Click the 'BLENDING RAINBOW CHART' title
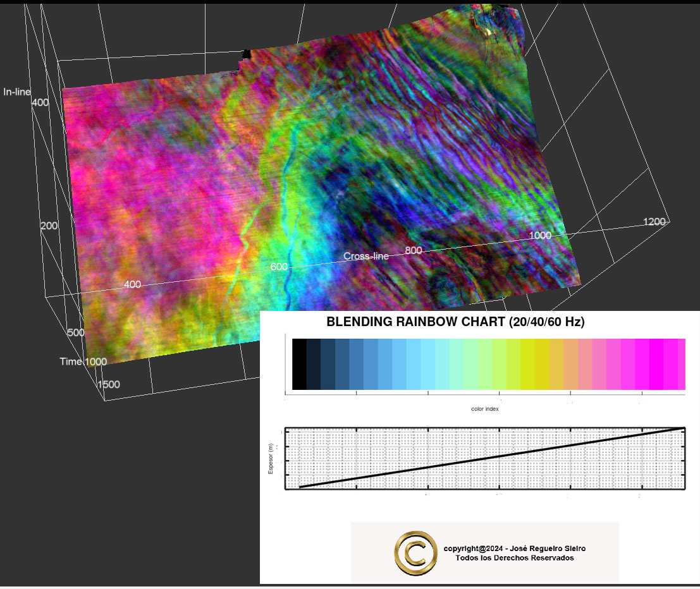 pos(455,322)
